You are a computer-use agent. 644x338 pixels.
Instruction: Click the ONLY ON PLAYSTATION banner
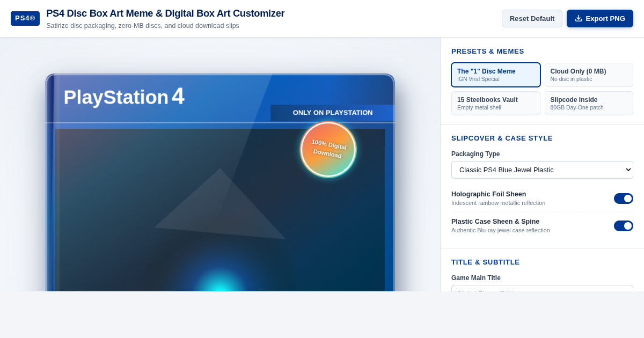pyautogui.click(x=333, y=113)
